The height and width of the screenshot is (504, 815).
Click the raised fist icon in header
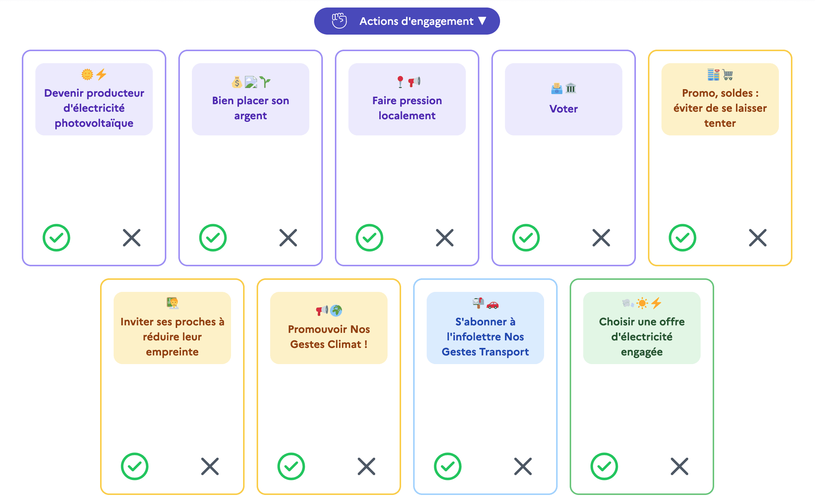point(339,21)
